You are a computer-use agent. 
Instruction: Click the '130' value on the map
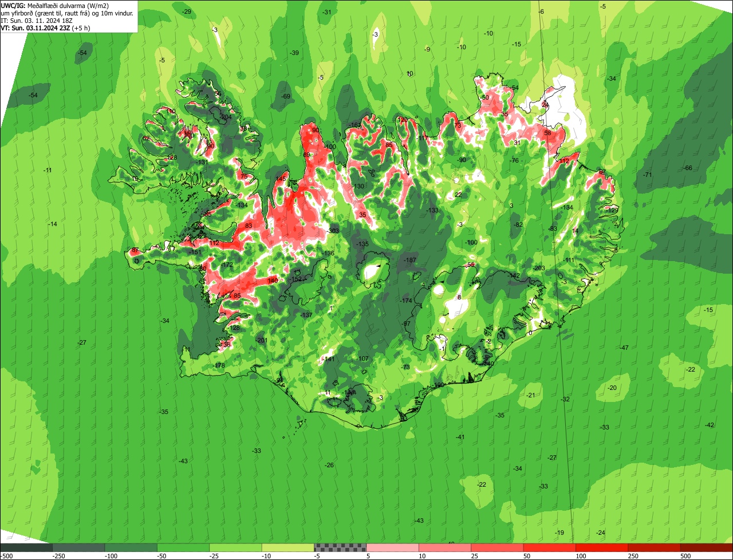click(359, 186)
